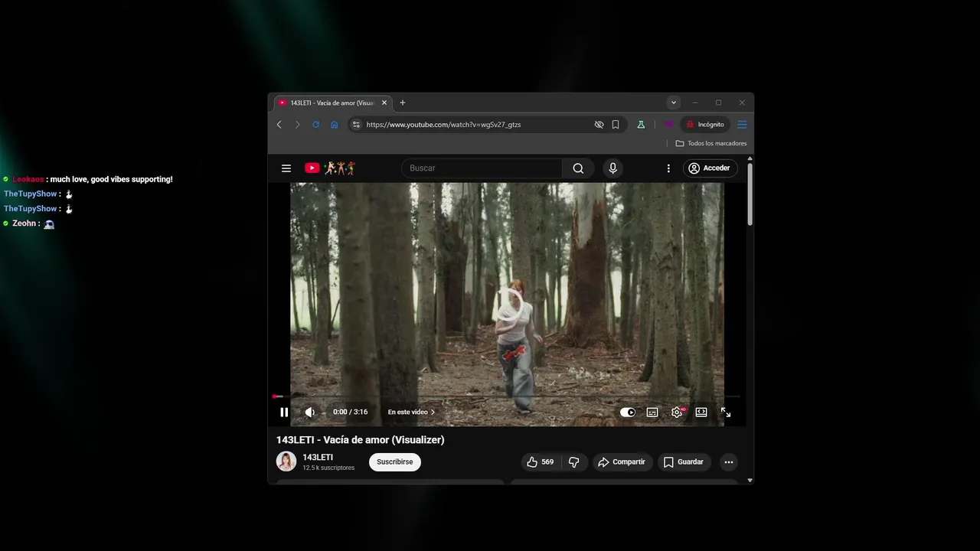Switch to theater mode view
980x551 pixels.
click(701, 412)
